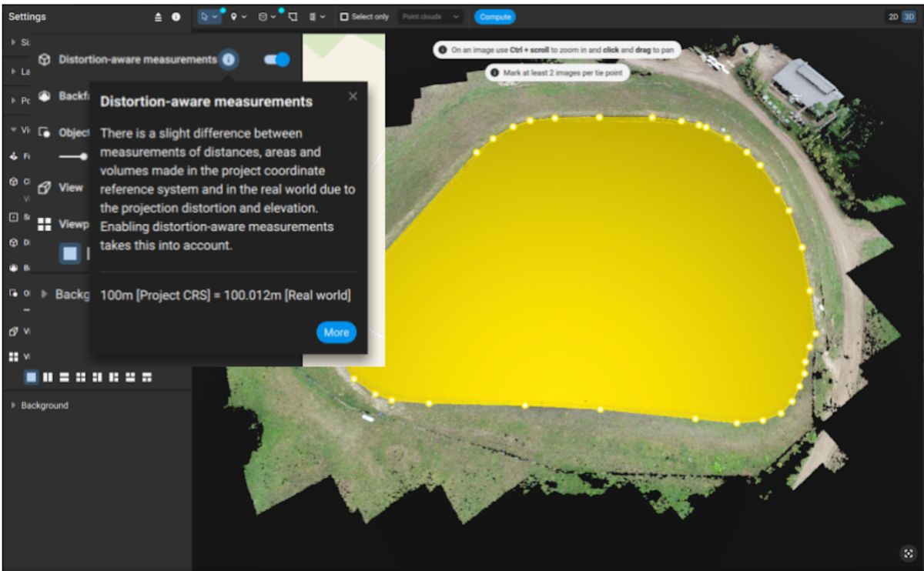The image size is (924, 571).
Task: Open the marker tool dropdown arrow
Action: pos(243,17)
